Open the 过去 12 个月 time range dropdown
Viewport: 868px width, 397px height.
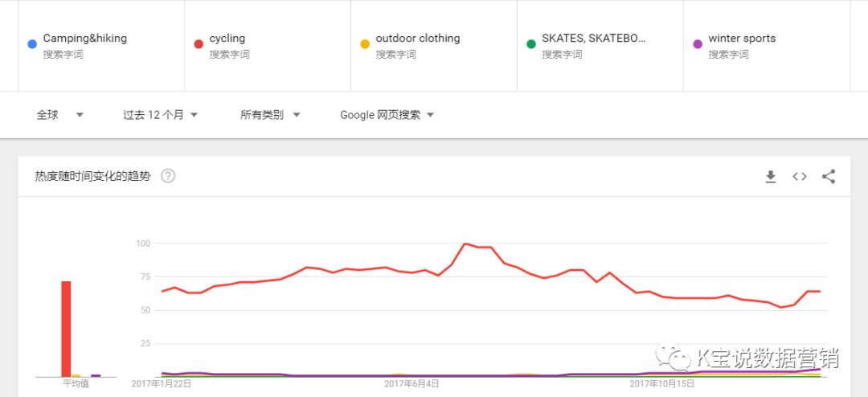[160, 115]
